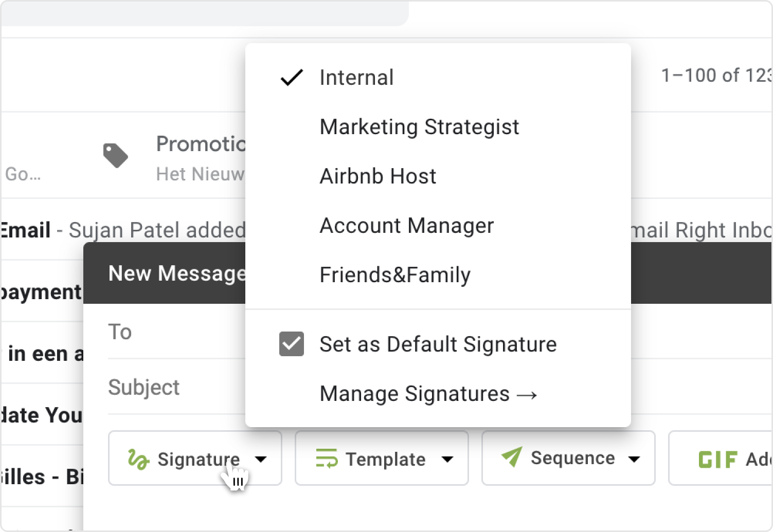Expand the Signature dropdown arrow
Viewport: 773px width, 532px height.
tap(261, 459)
